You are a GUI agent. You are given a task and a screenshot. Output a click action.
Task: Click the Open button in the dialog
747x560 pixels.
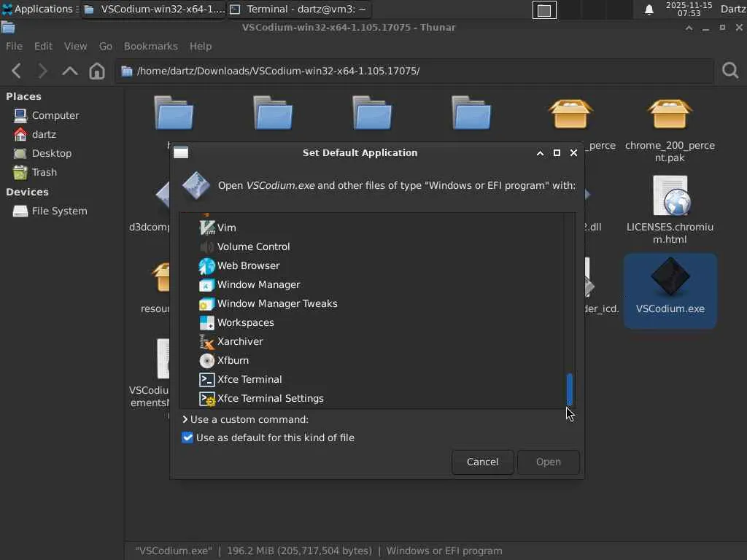(x=549, y=462)
